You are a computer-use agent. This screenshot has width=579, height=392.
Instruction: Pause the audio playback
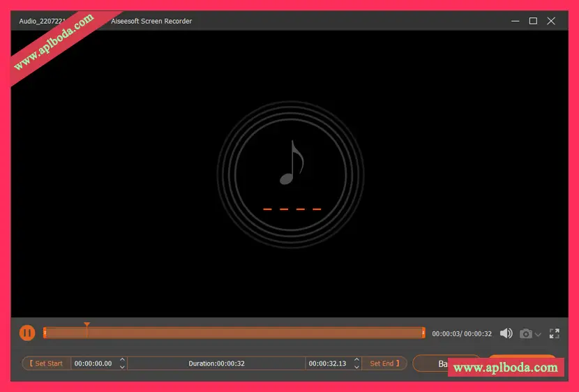(27, 333)
